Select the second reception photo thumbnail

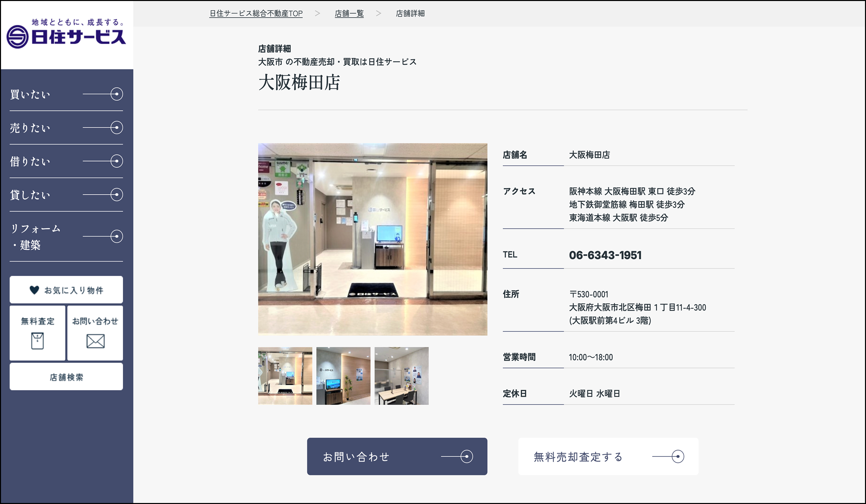(x=343, y=376)
